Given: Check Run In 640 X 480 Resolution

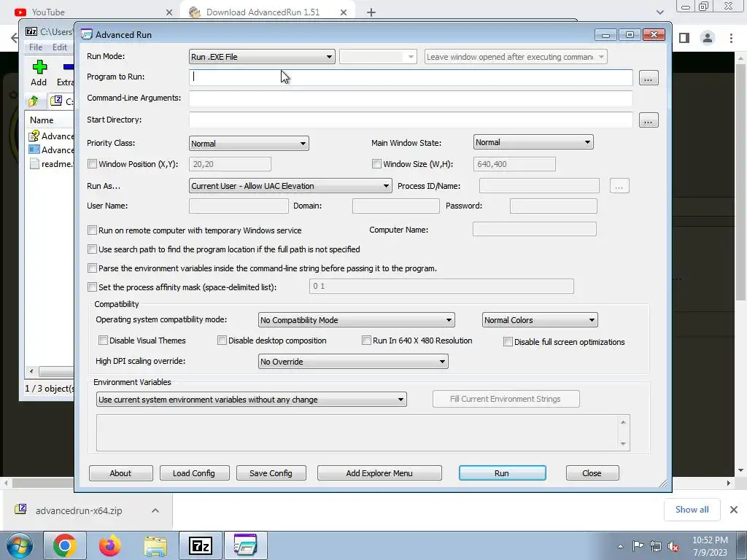Looking at the screenshot, I should coord(366,340).
